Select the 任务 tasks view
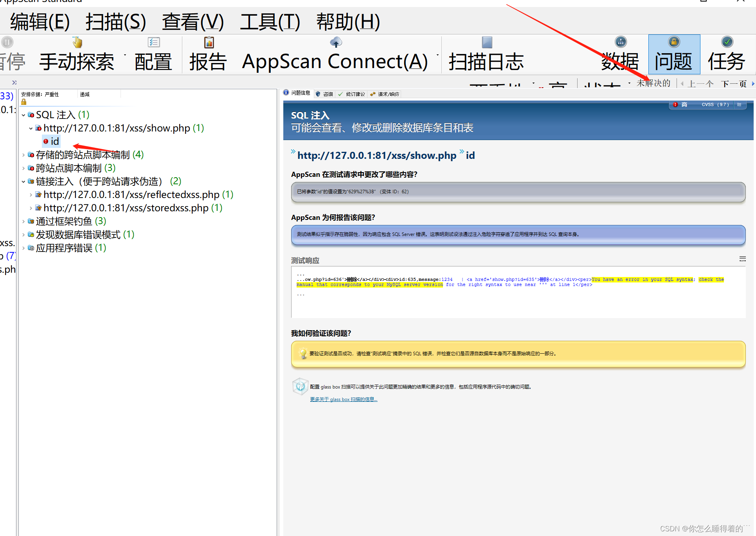The image size is (756, 536). 727,55
